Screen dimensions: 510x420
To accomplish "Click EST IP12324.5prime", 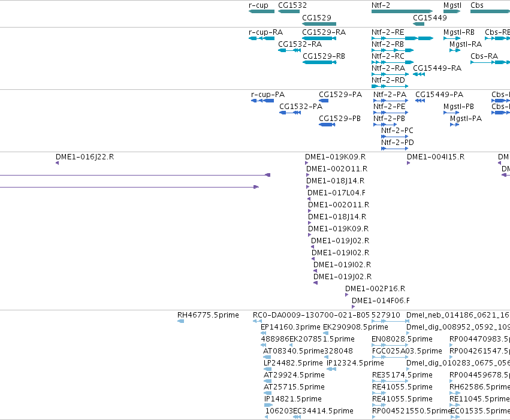I will click(355, 363).
